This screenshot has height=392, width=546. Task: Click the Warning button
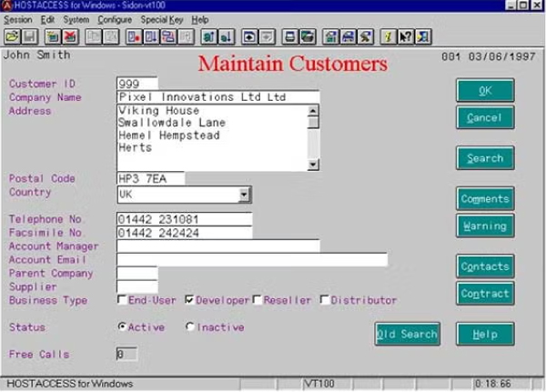tap(485, 226)
